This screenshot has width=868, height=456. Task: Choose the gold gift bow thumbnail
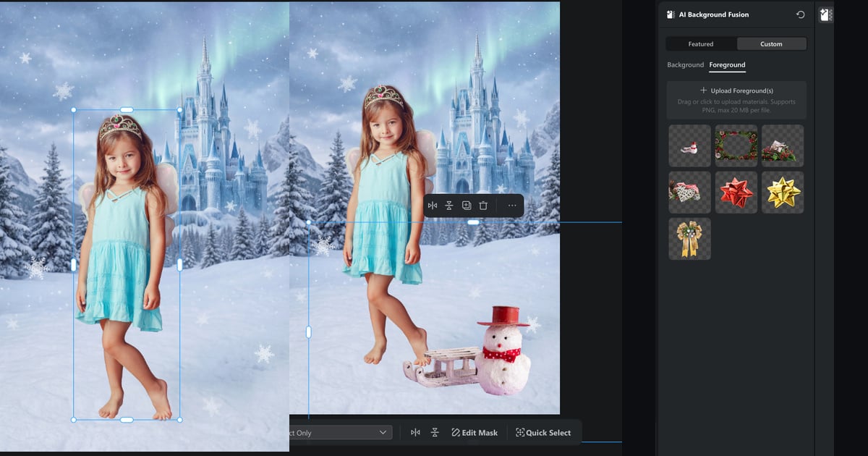pyautogui.click(x=783, y=193)
